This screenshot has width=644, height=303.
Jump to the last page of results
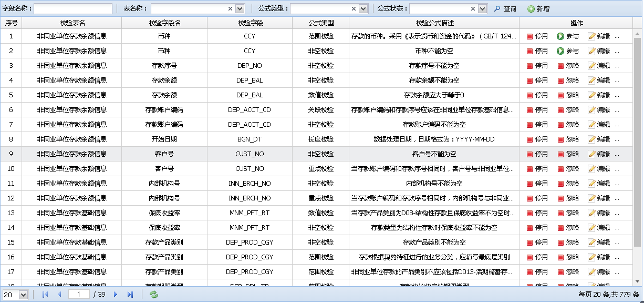point(130,295)
